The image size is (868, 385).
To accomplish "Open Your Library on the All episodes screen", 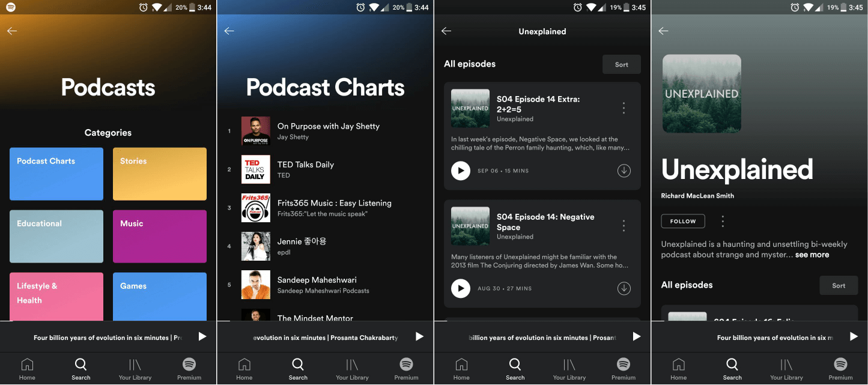I will (x=569, y=369).
